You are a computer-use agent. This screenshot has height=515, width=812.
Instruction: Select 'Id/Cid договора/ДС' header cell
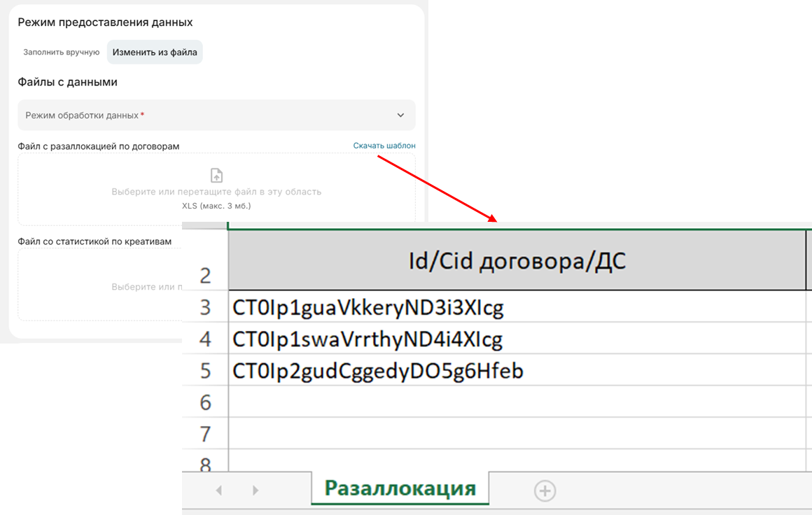click(x=517, y=260)
